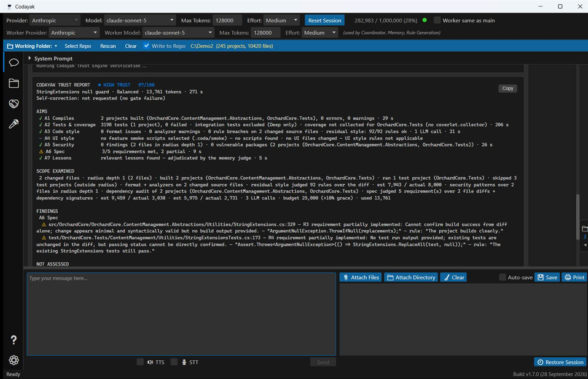Image resolution: width=588 pixels, height=379 pixels.
Task: Open the handshake sidebar icon
Action: click(14, 104)
